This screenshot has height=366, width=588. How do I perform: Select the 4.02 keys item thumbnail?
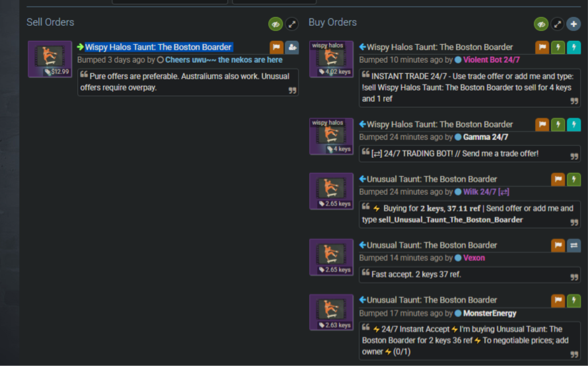coord(331,59)
